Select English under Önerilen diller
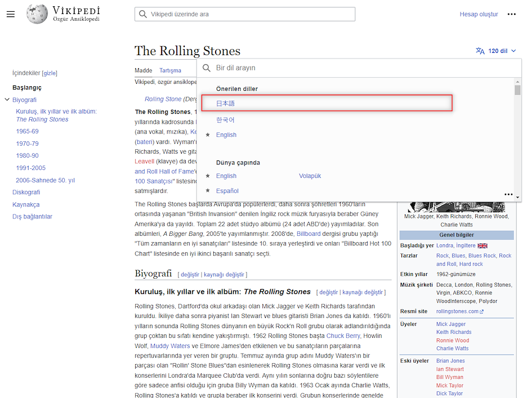This screenshot has height=398, width=532. 226,135
